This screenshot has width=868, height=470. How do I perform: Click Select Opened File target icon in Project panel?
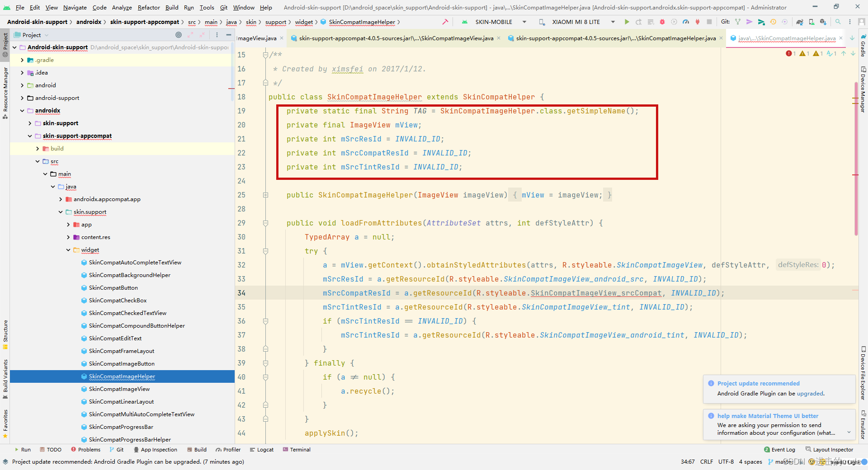pos(179,35)
